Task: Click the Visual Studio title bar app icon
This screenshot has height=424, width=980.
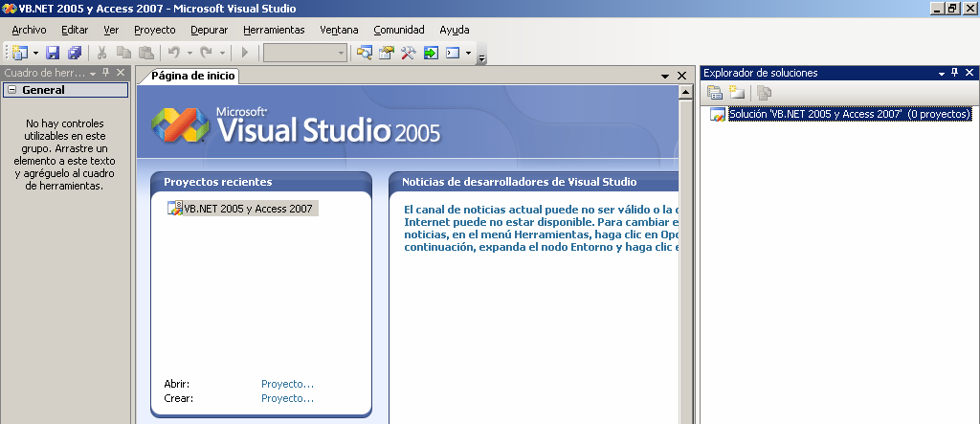Action: (9, 9)
